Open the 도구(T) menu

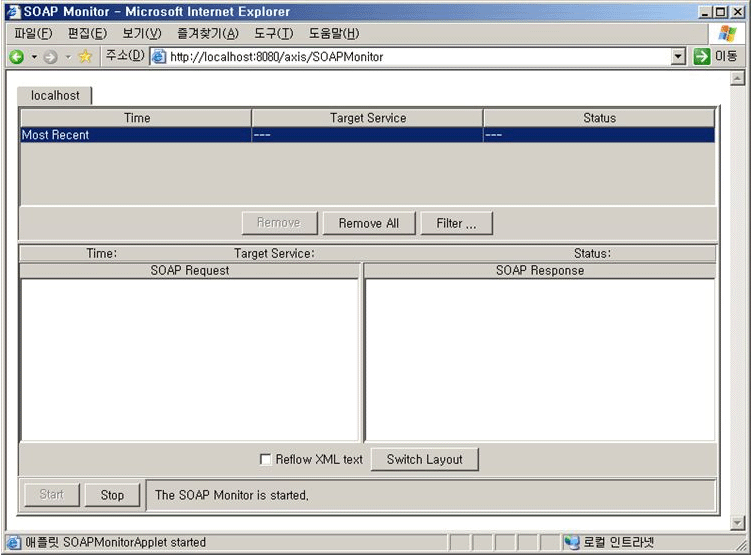click(x=273, y=34)
